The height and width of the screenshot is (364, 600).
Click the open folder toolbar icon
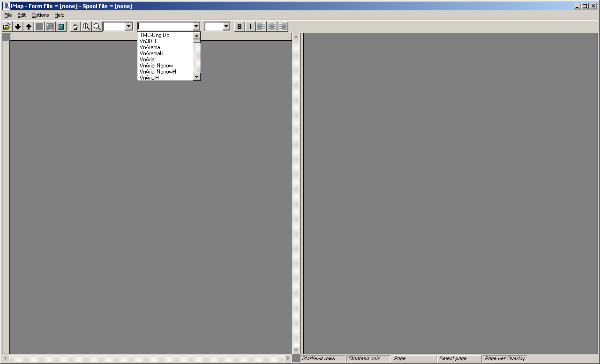[7, 27]
